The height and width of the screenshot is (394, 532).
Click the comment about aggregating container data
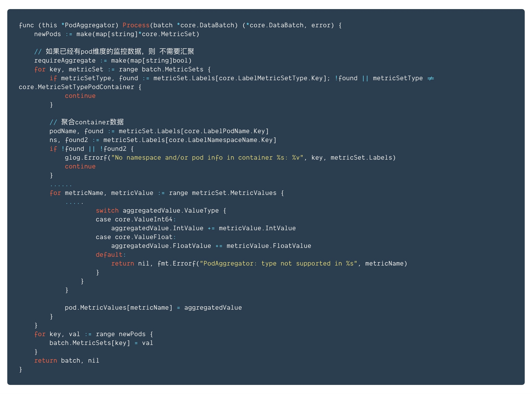(87, 122)
